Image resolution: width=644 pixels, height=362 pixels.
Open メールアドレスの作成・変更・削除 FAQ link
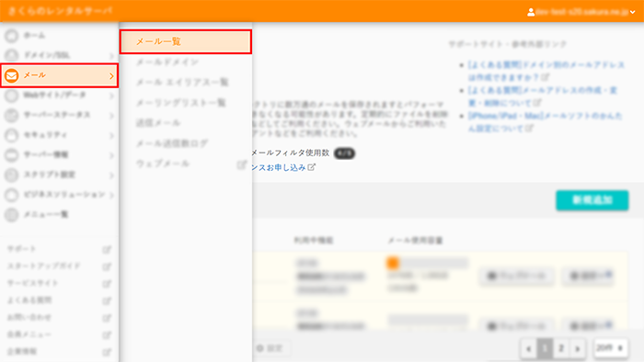(x=543, y=96)
